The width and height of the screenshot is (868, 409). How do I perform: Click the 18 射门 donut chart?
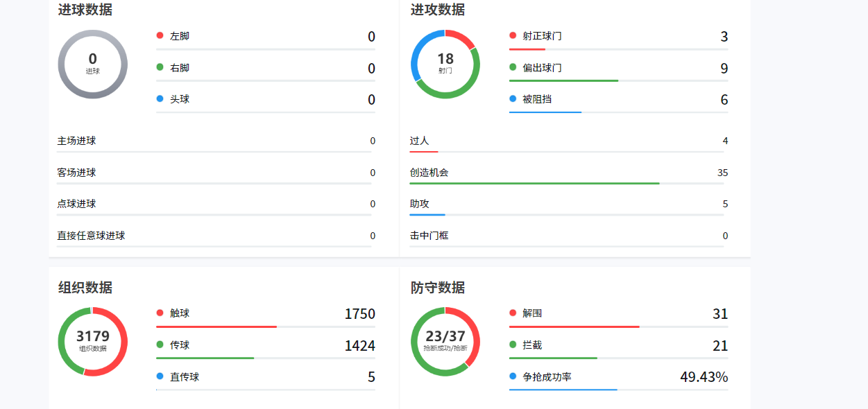click(445, 64)
